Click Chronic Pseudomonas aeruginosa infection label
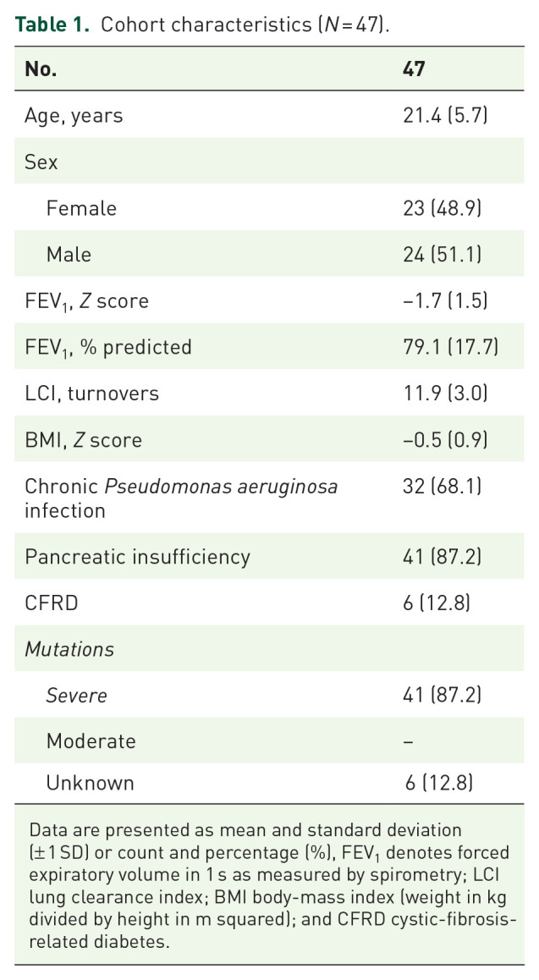Screen dimensions: 539x980 (x=181, y=498)
